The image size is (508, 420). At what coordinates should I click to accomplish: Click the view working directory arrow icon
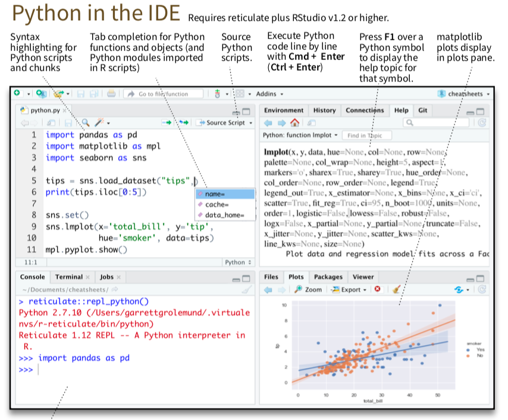click(x=114, y=289)
